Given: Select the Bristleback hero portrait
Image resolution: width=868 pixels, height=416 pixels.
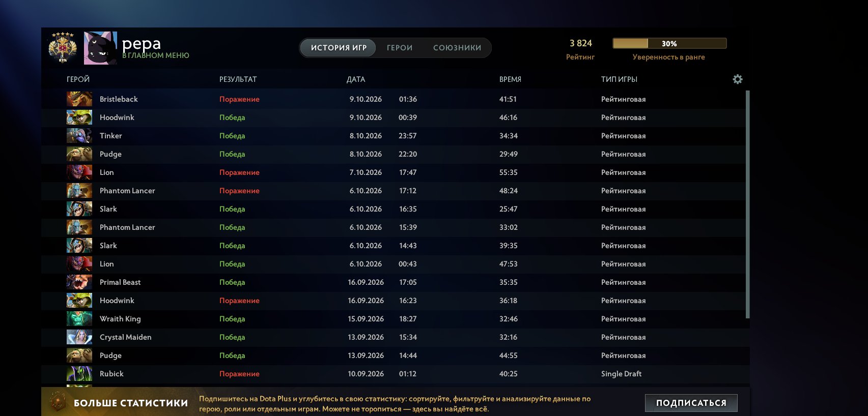Looking at the screenshot, I should point(79,99).
